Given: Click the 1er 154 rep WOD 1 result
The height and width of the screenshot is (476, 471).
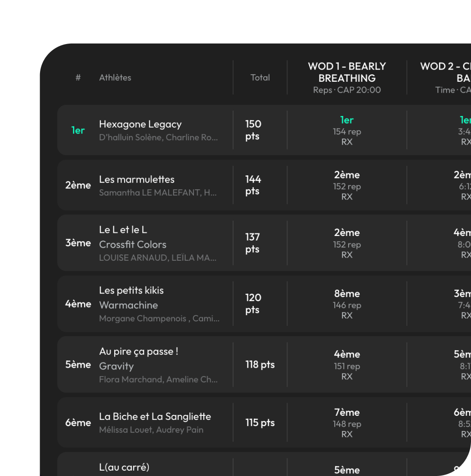Looking at the screenshot, I should coord(347,130).
